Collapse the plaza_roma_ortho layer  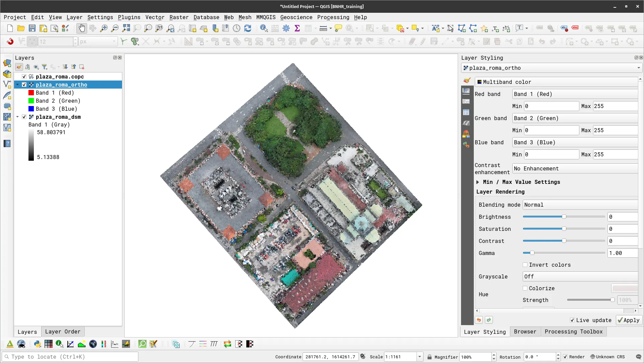click(x=17, y=85)
